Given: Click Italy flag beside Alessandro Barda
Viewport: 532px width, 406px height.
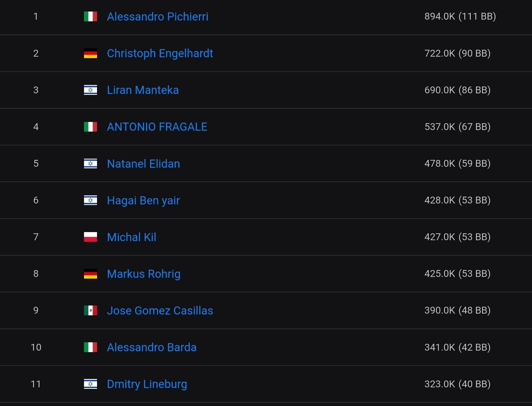Looking at the screenshot, I should coord(90,347).
